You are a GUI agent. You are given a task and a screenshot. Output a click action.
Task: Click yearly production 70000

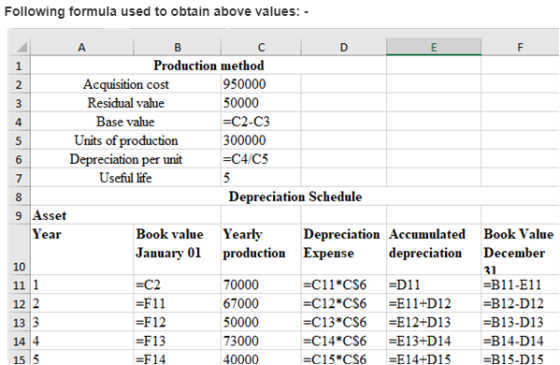click(x=261, y=285)
